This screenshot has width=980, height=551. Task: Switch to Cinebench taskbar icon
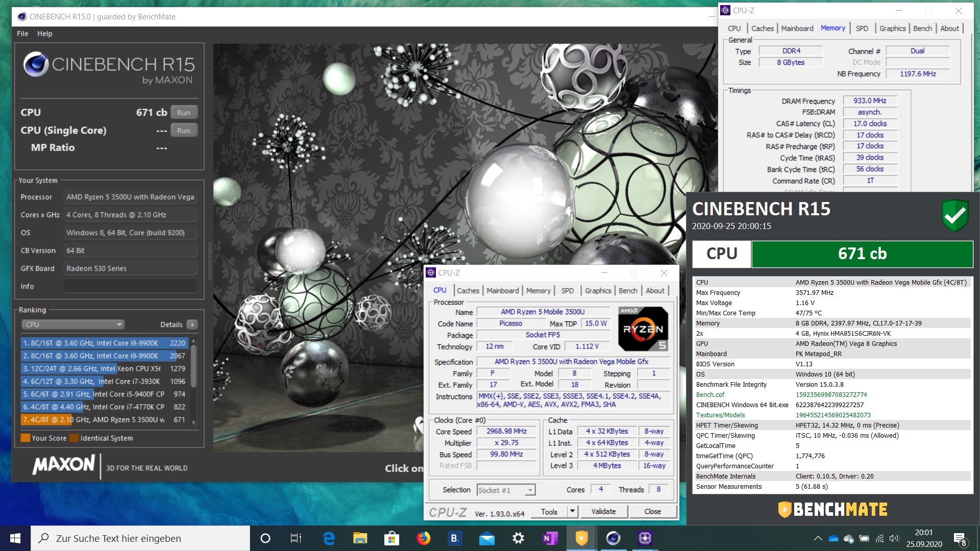[x=613, y=538]
